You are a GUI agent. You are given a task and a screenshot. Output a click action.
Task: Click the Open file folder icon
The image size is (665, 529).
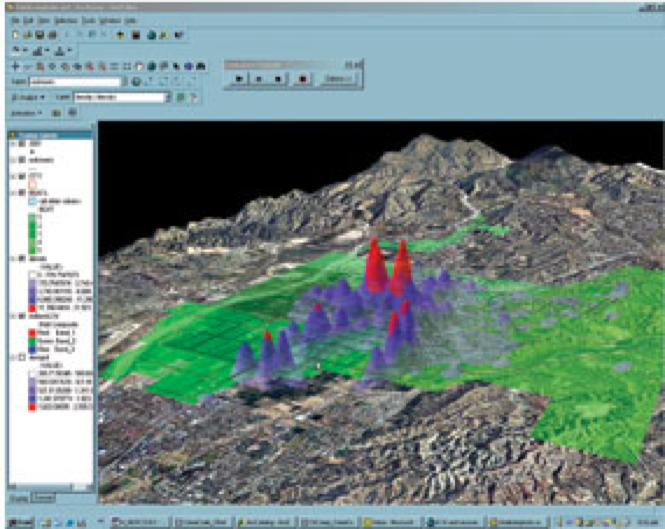(x=25, y=33)
